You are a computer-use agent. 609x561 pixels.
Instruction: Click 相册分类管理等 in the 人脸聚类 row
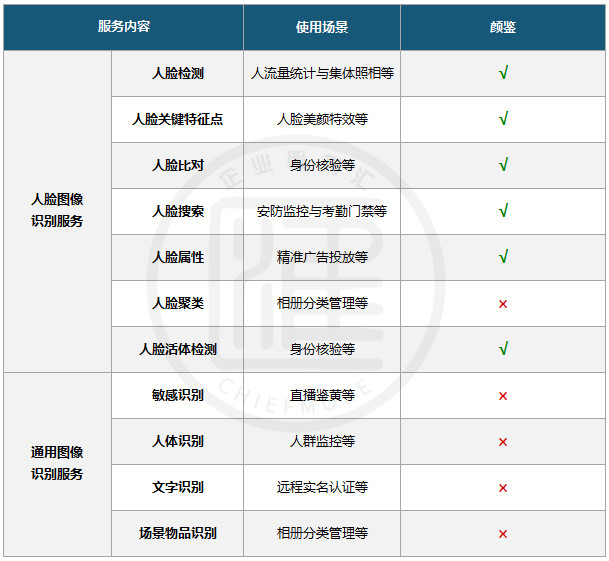pyautogui.click(x=322, y=303)
